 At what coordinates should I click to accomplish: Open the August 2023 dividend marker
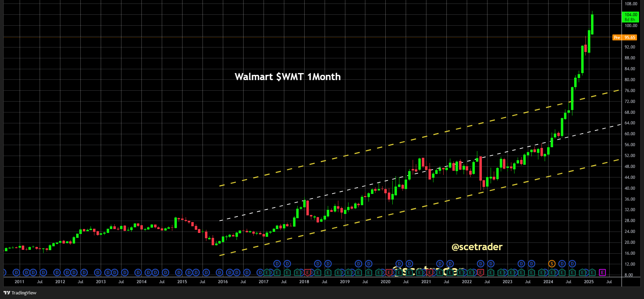pos(531,264)
